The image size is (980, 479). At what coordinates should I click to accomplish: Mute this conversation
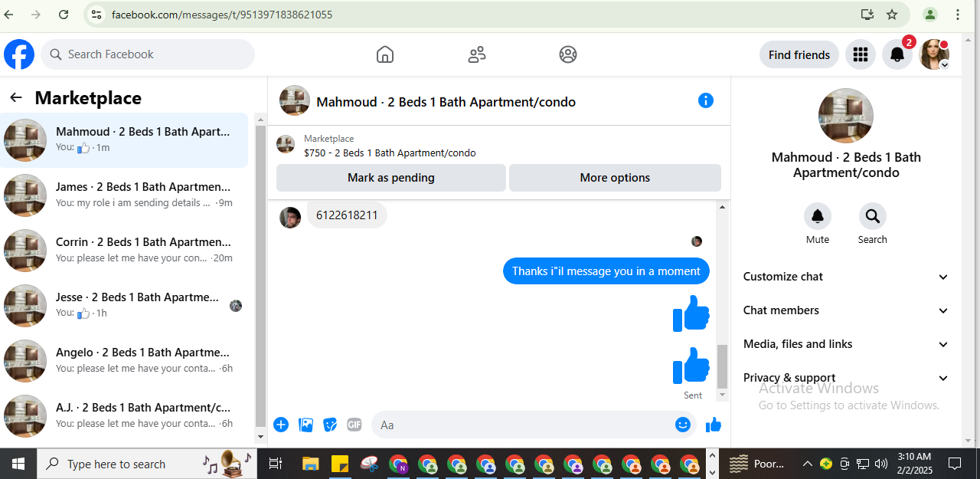pyautogui.click(x=818, y=217)
